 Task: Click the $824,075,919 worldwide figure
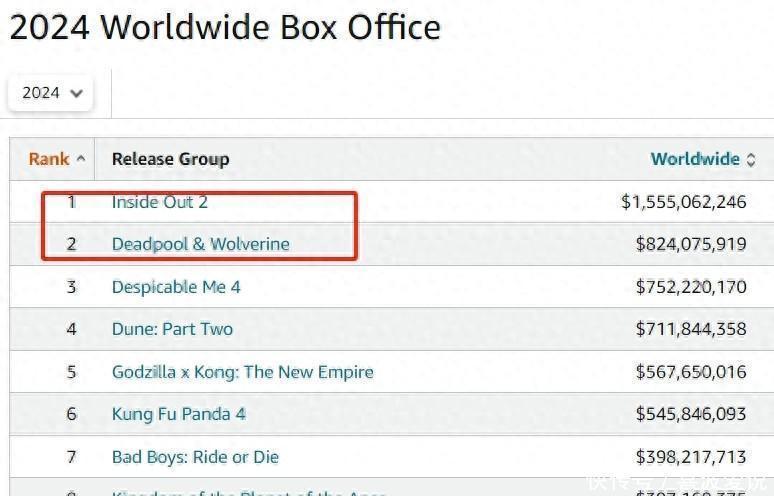point(691,244)
